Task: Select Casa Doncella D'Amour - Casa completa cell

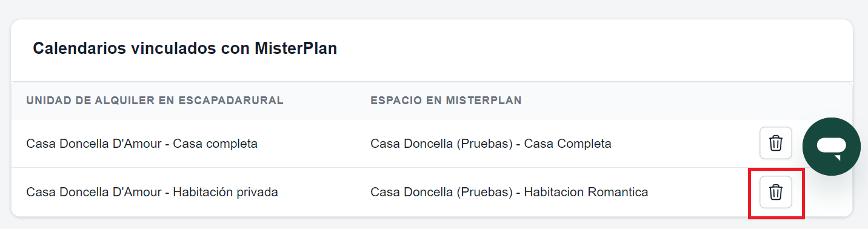Action: 142,144
